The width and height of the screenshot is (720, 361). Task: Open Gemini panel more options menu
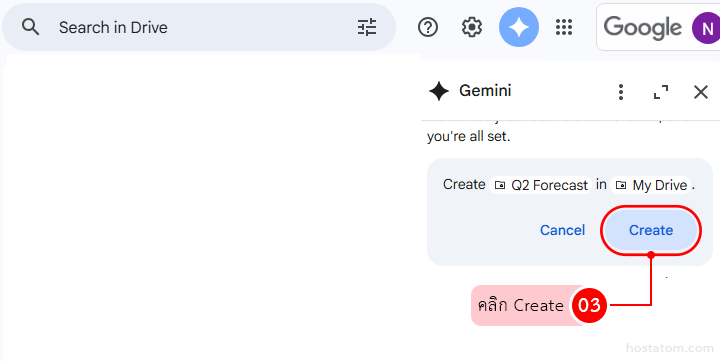[x=621, y=92]
